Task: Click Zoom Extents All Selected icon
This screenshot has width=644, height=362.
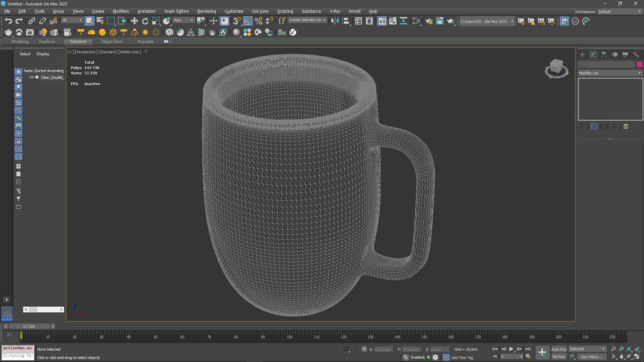Action: click(629, 349)
